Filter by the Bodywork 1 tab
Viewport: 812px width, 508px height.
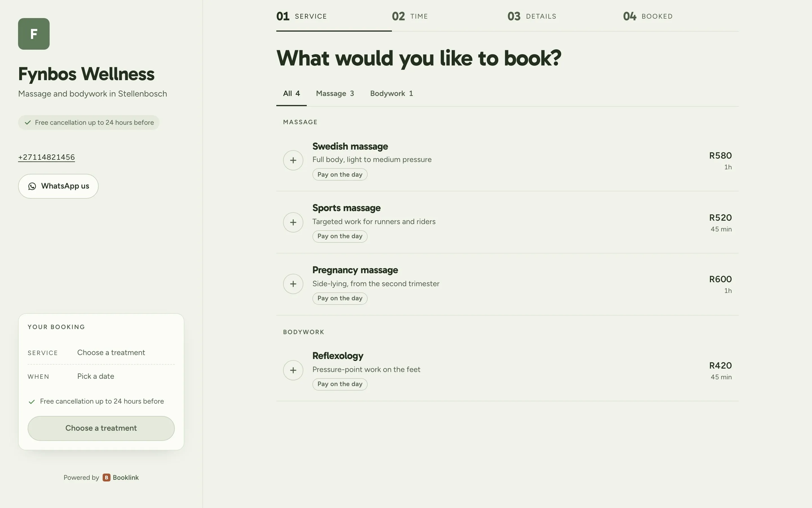(x=391, y=94)
